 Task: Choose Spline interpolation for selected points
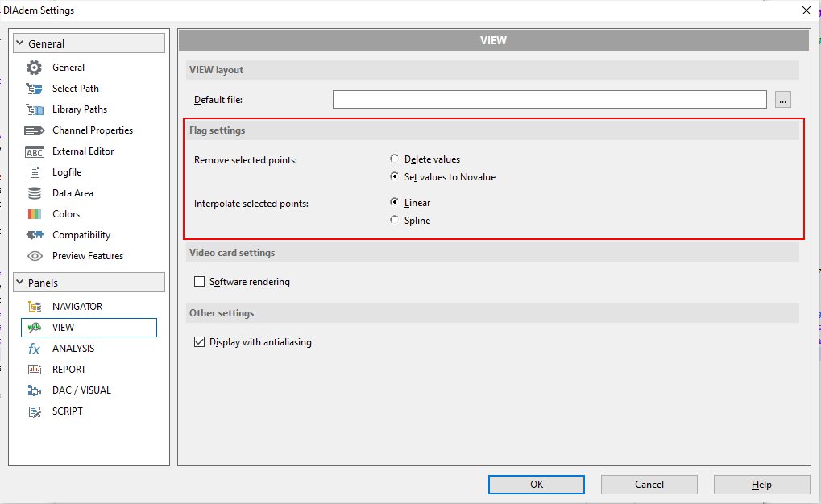pos(395,219)
